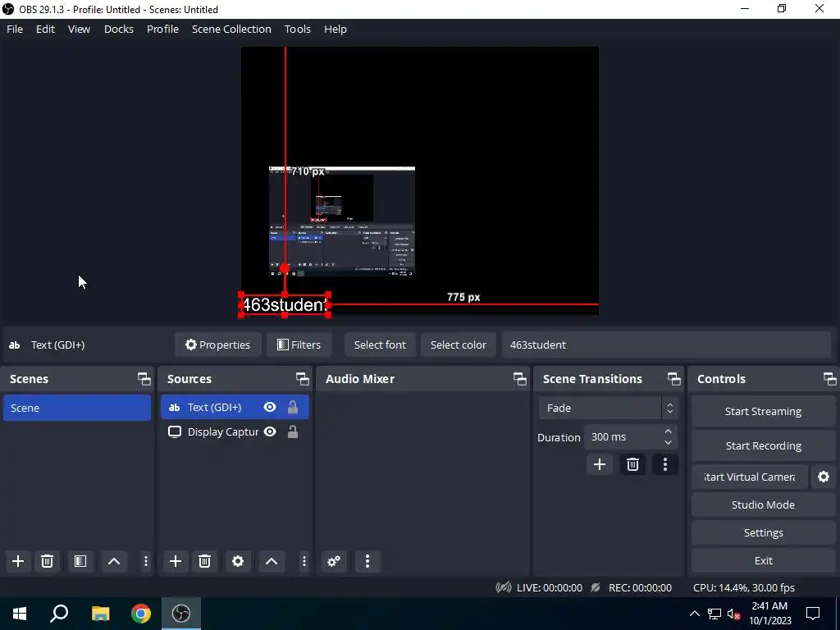Launch File Explorer from taskbar
The image size is (840, 630).
pyautogui.click(x=100, y=614)
